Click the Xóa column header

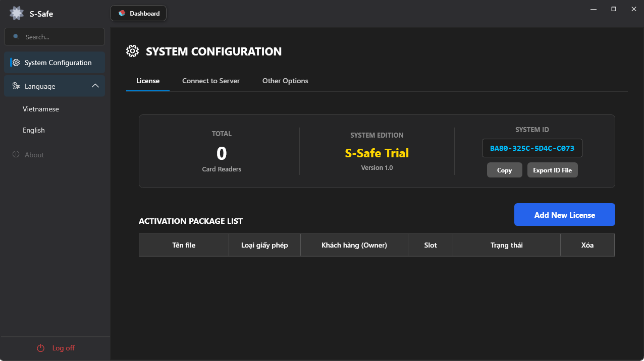click(x=587, y=245)
